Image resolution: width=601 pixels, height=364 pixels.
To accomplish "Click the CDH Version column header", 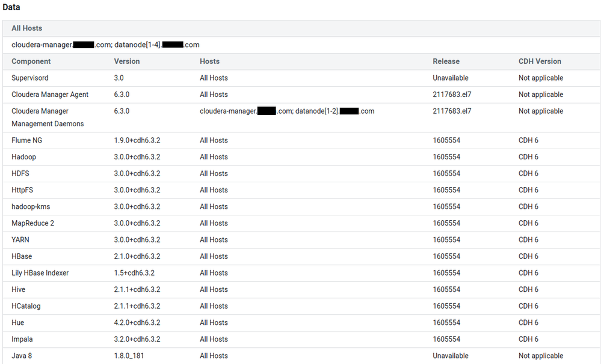I will pyautogui.click(x=540, y=61).
